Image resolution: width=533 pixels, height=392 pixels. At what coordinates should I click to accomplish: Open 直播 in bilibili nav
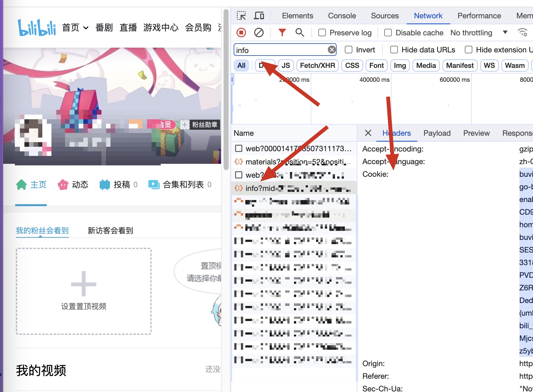point(128,28)
